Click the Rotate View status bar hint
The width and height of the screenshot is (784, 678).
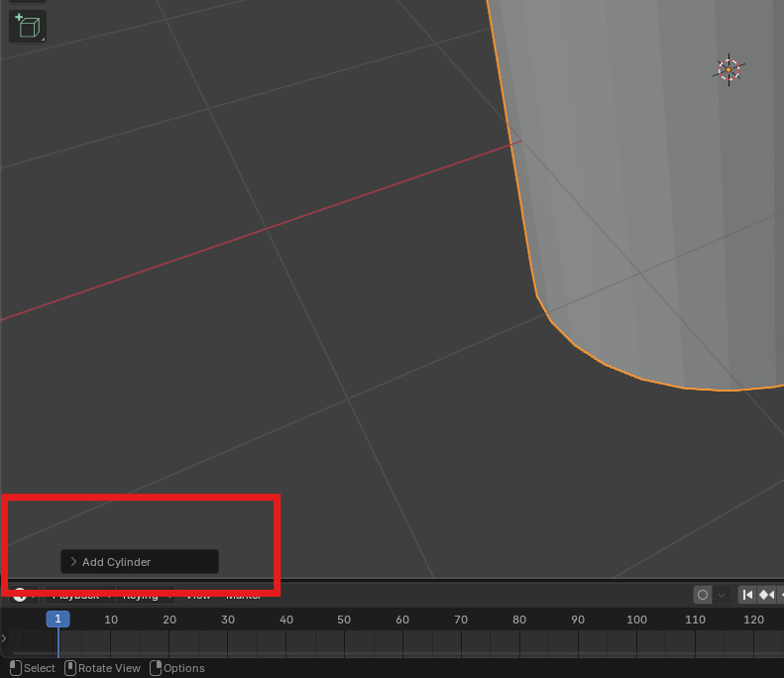[102, 668]
